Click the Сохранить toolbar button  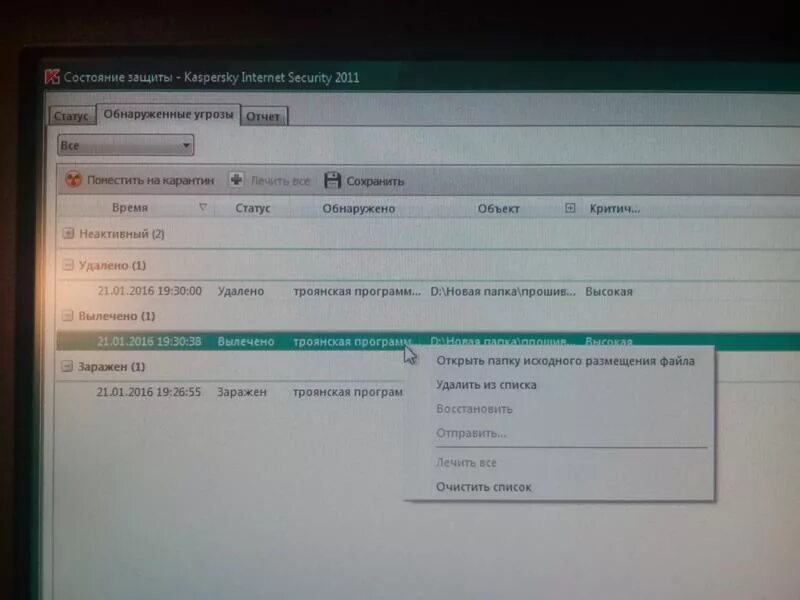(364, 181)
